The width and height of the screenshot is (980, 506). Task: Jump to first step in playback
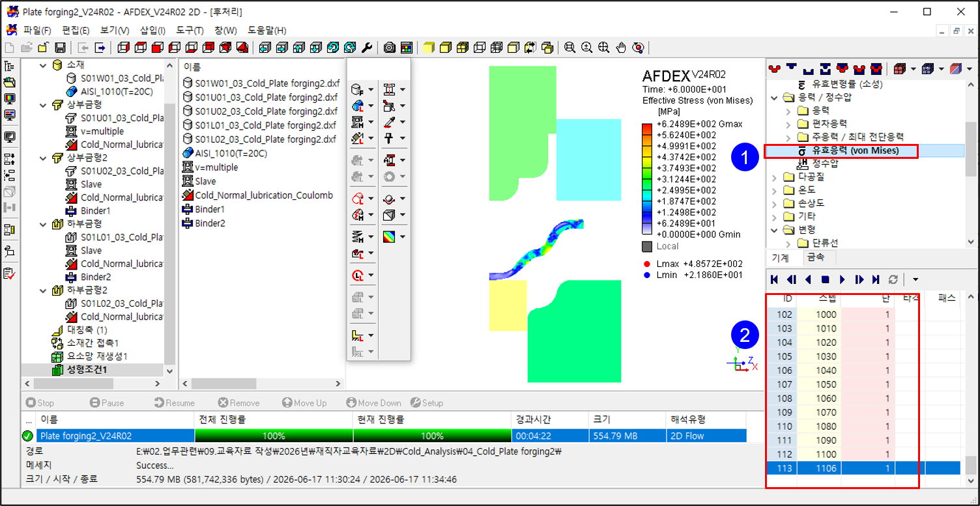(775, 279)
